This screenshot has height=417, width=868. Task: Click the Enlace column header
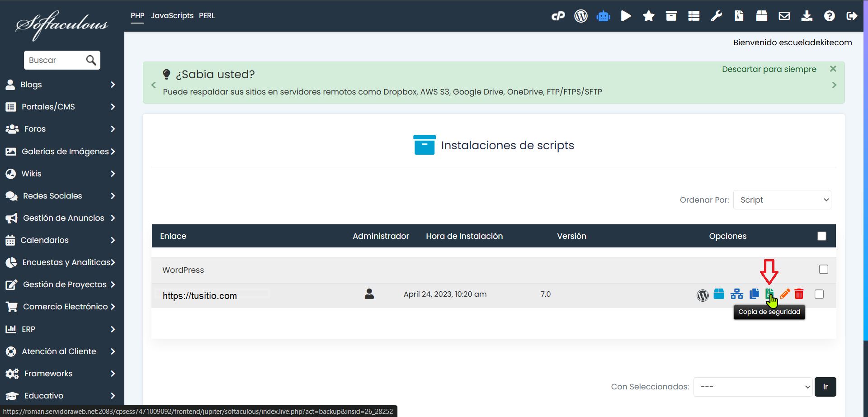(x=173, y=236)
